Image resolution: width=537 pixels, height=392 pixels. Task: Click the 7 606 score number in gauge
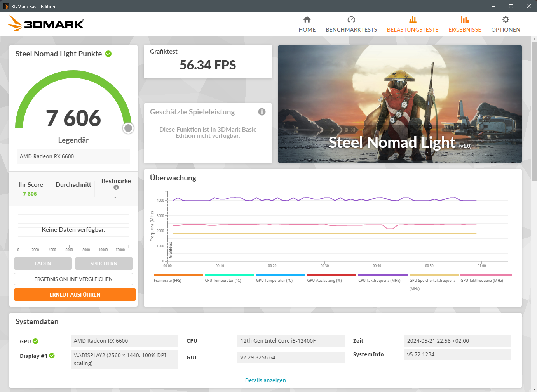point(73,118)
